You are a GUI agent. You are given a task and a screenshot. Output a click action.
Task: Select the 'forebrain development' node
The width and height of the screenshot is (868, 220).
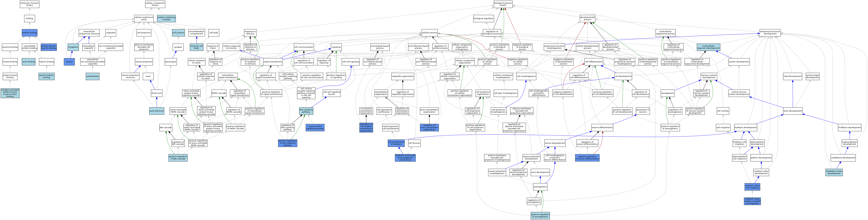tap(746, 128)
